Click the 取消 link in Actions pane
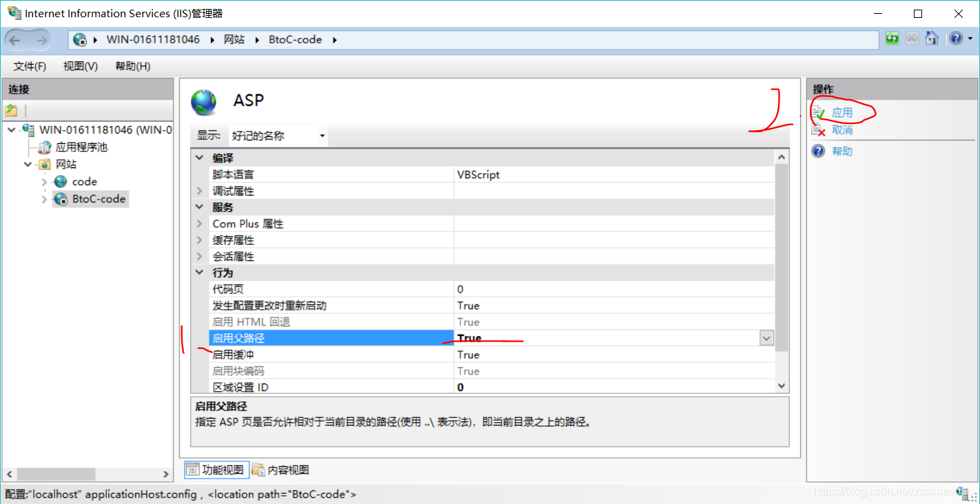This screenshot has width=980, height=504. click(x=842, y=130)
